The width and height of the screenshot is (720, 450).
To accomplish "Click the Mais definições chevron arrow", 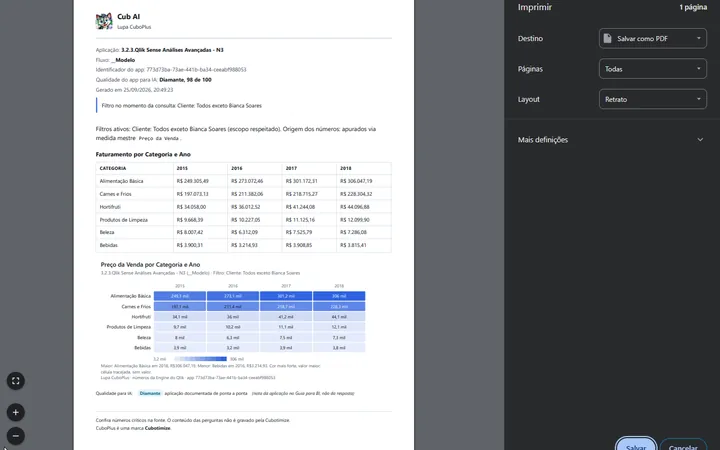I will pos(700,140).
